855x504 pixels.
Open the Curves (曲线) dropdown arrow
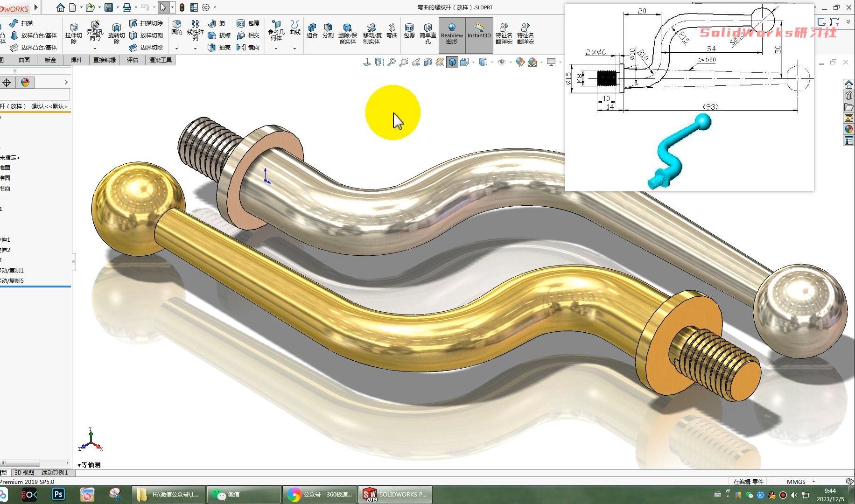tap(294, 49)
